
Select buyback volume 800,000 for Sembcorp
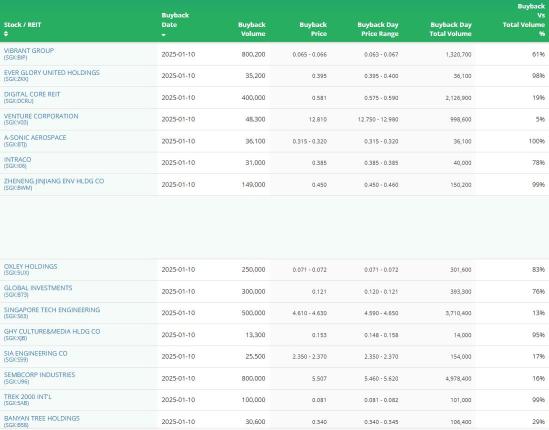tap(253, 379)
